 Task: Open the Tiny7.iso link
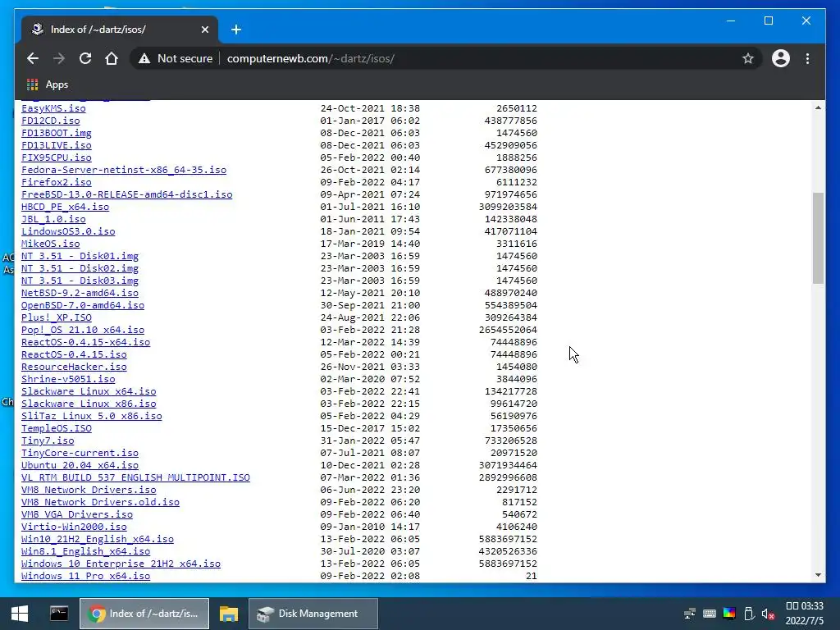pos(48,441)
